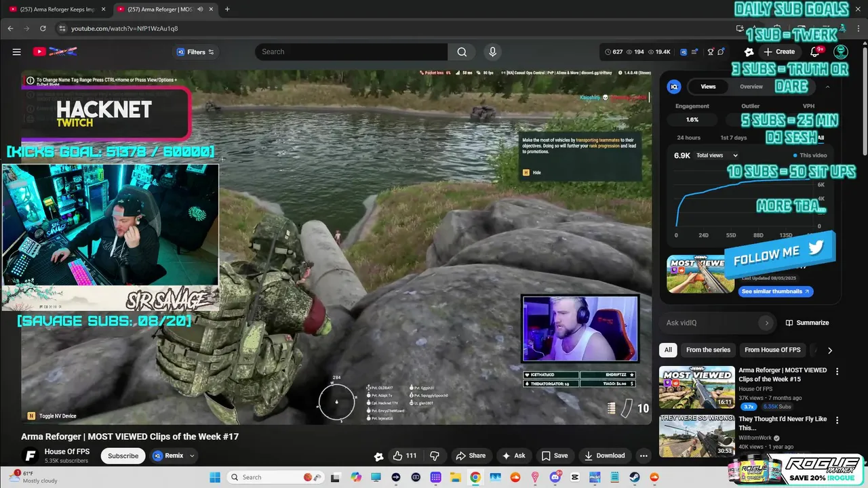Open Steam from the taskbar
Viewport: 868px width, 488px height.
pyautogui.click(x=635, y=477)
